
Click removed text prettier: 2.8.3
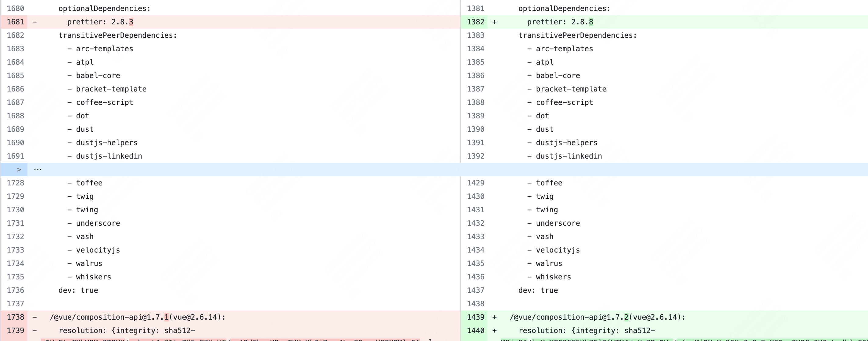(100, 22)
